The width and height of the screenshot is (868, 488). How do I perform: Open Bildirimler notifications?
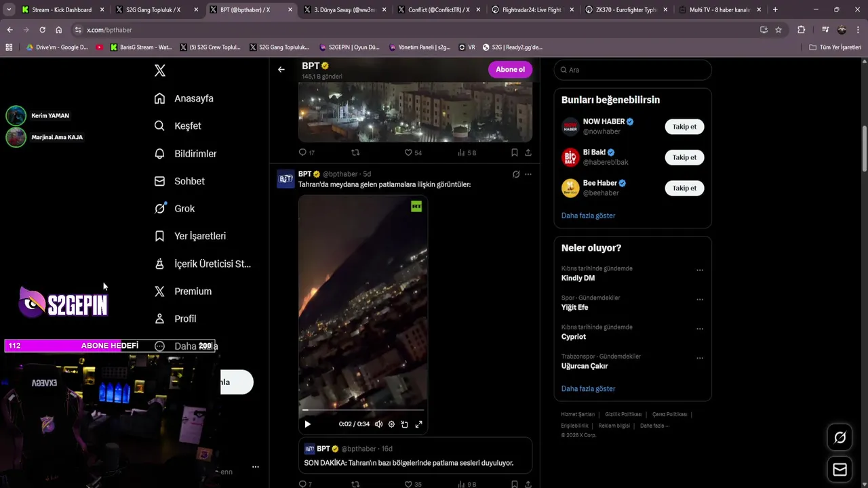[186, 154]
